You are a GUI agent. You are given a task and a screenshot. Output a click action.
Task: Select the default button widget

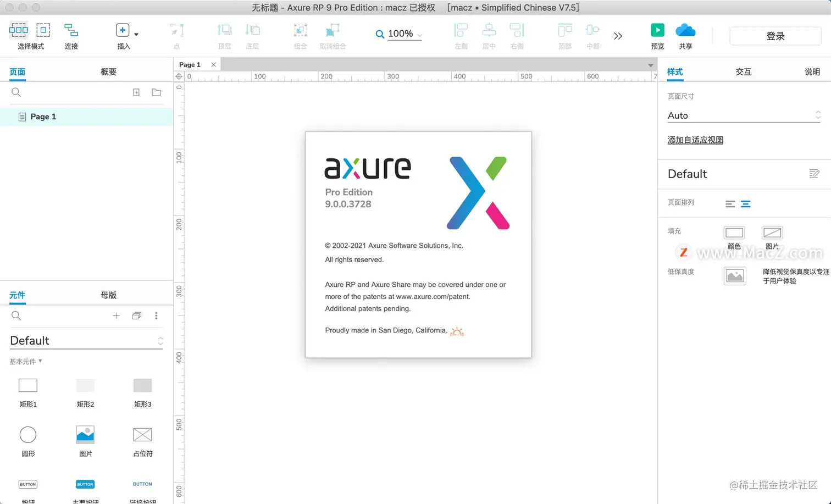tap(28, 484)
